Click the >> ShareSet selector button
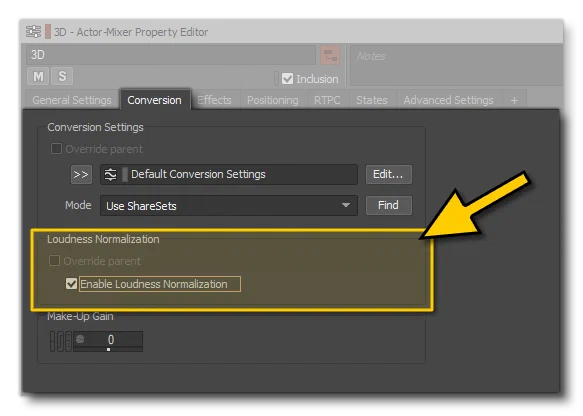The height and width of the screenshot is (416, 583). [x=81, y=174]
